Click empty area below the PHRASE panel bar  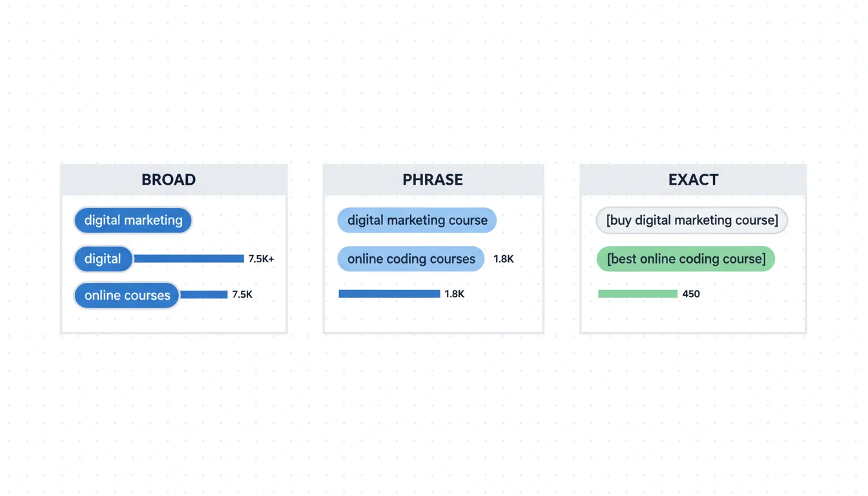433,316
